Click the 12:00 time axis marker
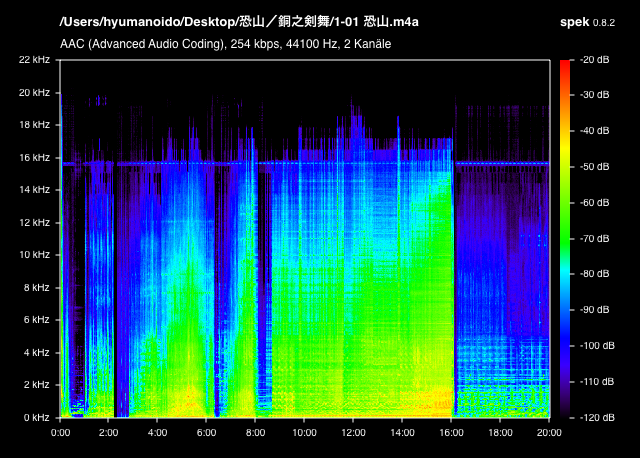 click(x=353, y=432)
